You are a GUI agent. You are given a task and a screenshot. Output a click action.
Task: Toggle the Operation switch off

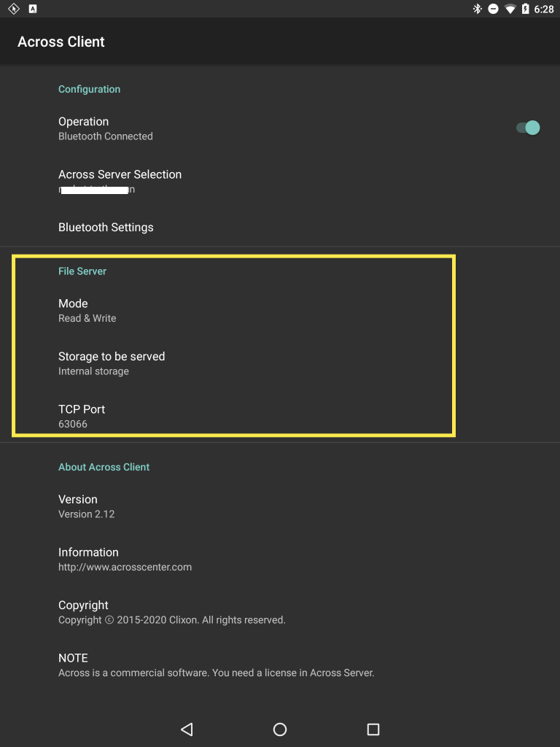pyautogui.click(x=528, y=128)
